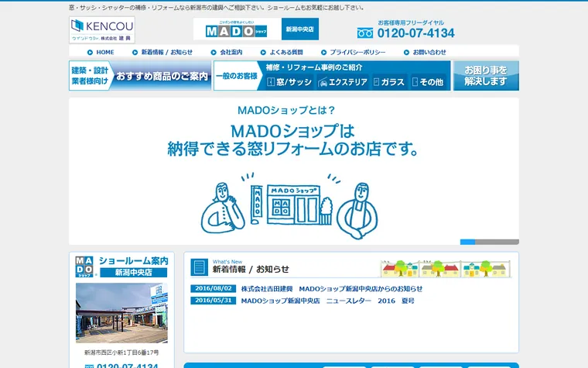Click the KENCOU company logo
Screen dimensions: 588x368
point(102,29)
